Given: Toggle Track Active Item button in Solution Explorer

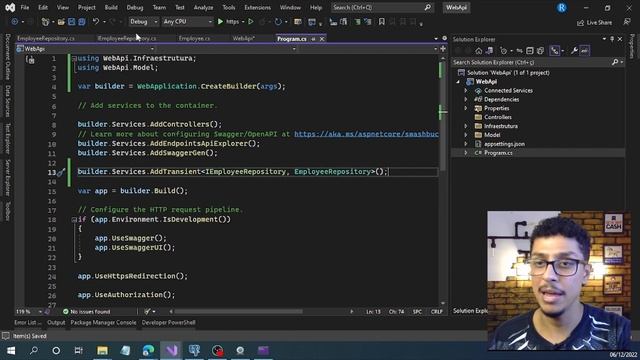Looking at the screenshot, I should (554, 51).
